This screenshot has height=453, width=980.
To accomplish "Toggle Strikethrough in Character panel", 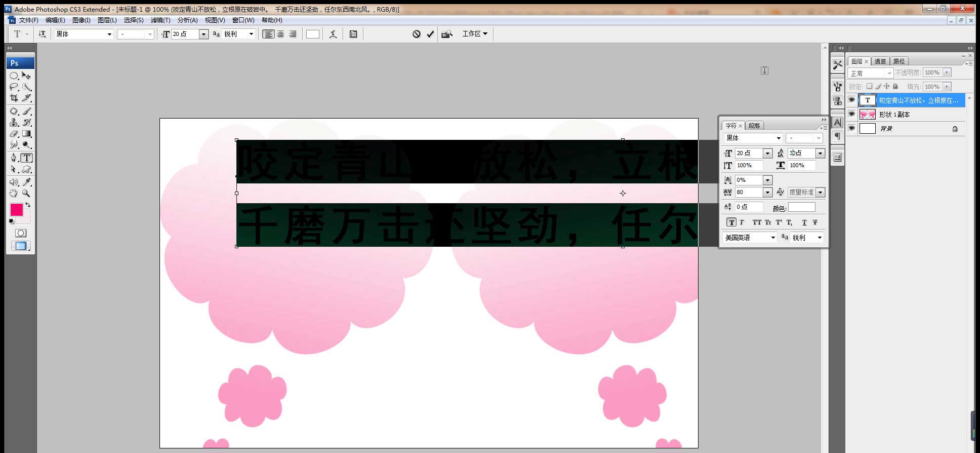I will click(x=815, y=222).
